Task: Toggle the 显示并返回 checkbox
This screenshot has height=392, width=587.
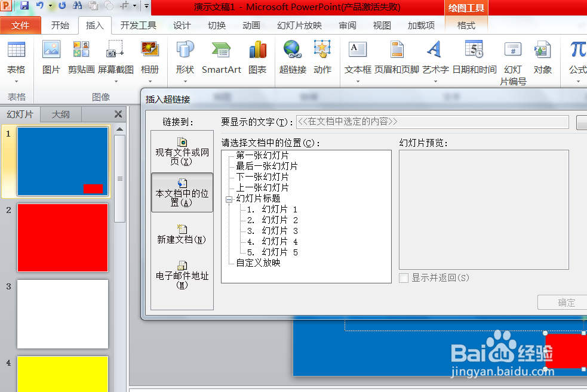Action: click(x=404, y=278)
